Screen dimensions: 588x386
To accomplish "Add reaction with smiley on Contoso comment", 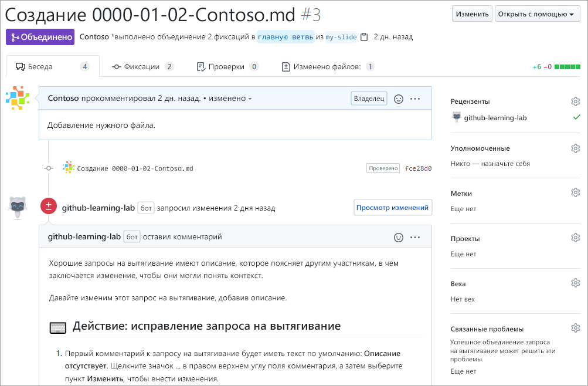I will coord(399,99).
